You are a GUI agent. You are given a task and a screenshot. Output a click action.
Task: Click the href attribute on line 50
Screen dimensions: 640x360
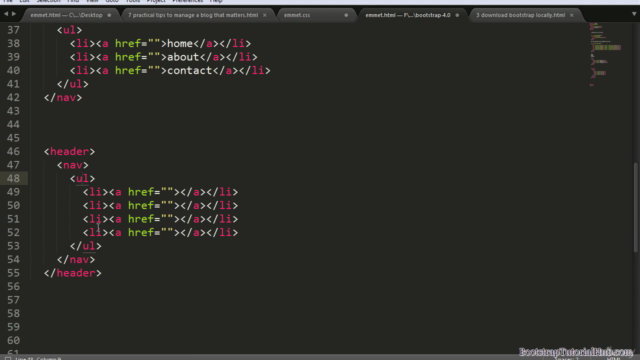pyautogui.click(x=141, y=205)
